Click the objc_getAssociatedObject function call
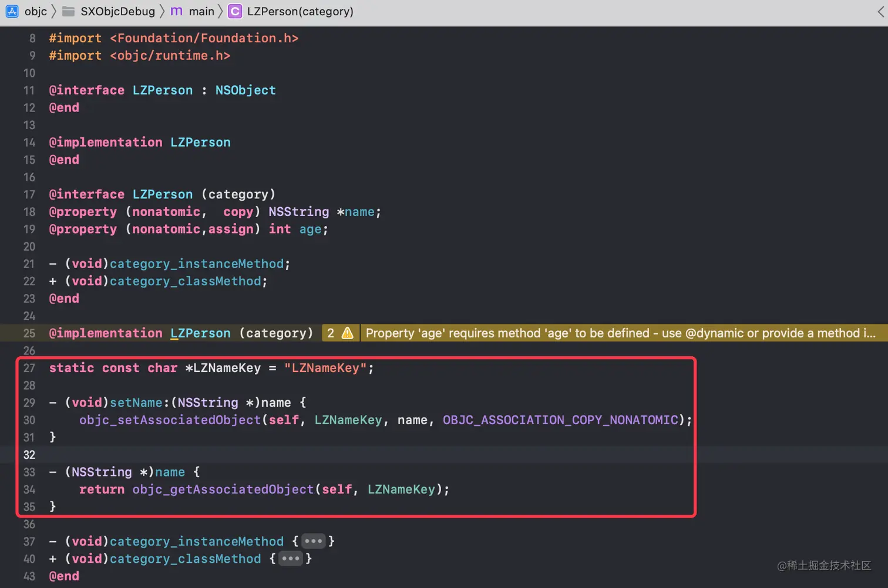The image size is (888, 588). point(223,489)
